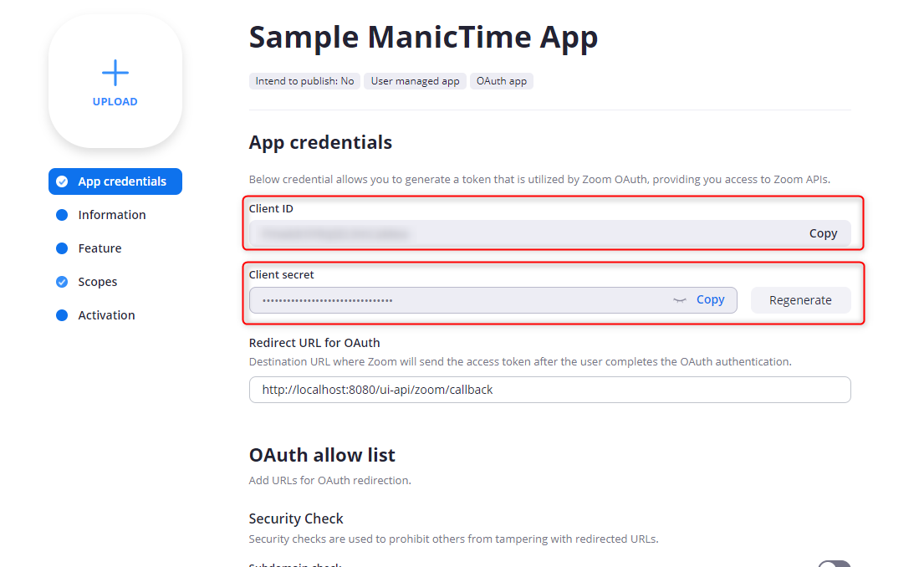The image size is (924, 567).
Task: Click the "OAuth app" tag
Action: [x=502, y=81]
